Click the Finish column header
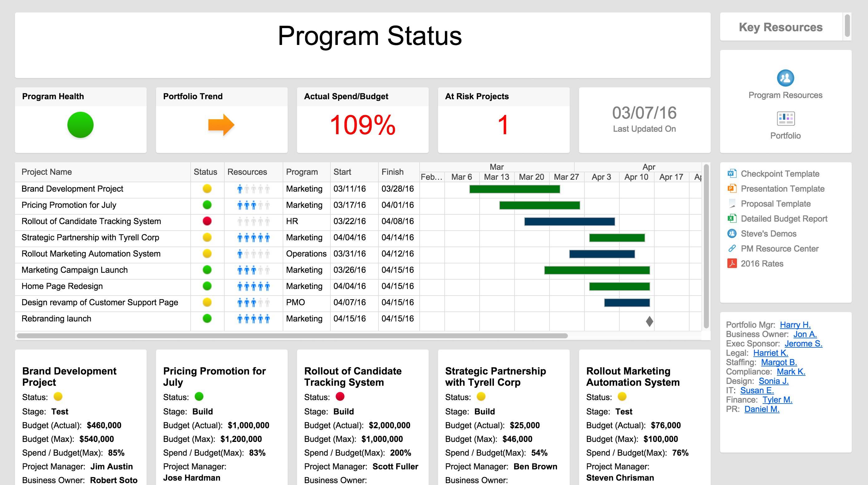 (x=392, y=172)
